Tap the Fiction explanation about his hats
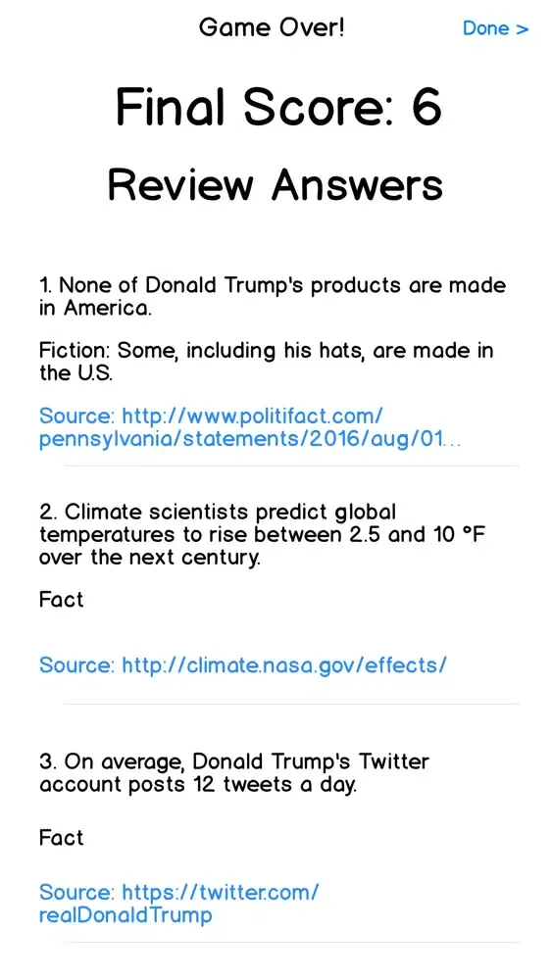The width and height of the screenshot is (552, 980). point(267,362)
